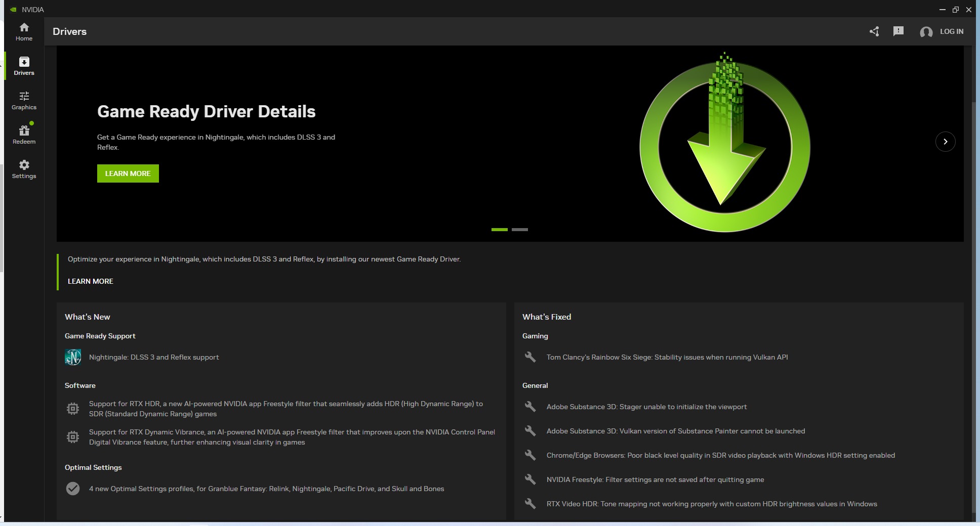Click "Support for RTX HDR" description text

286,409
